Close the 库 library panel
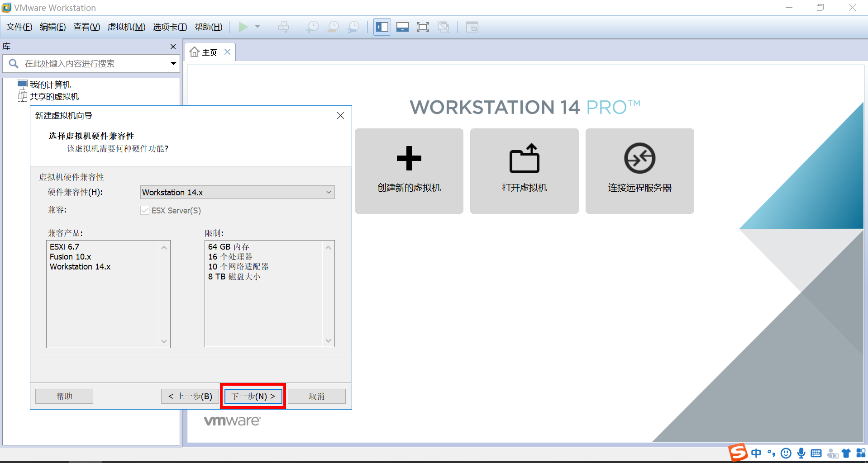Screen dimensions: 868x463 coord(173,47)
